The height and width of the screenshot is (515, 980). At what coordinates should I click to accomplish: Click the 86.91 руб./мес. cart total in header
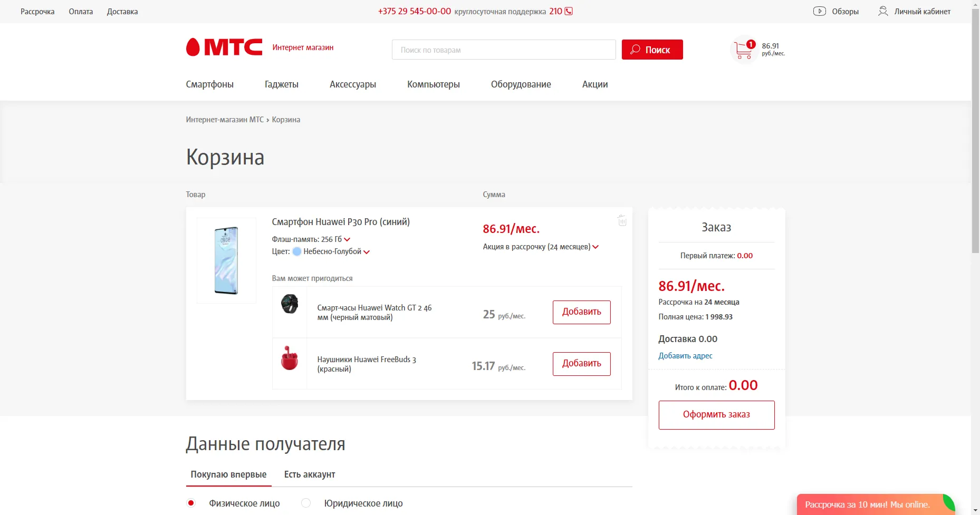coord(773,49)
